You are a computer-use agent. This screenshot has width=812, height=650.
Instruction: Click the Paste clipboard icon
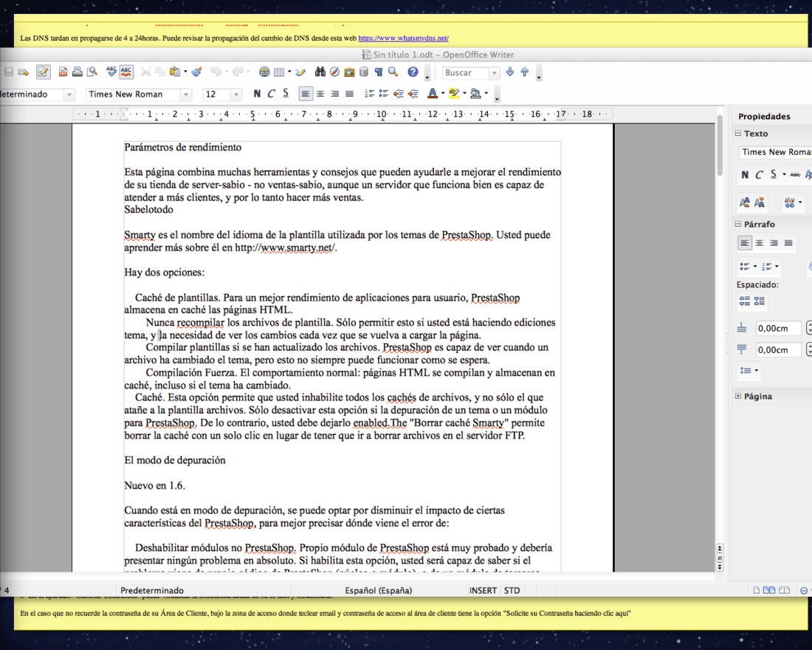point(175,72)
